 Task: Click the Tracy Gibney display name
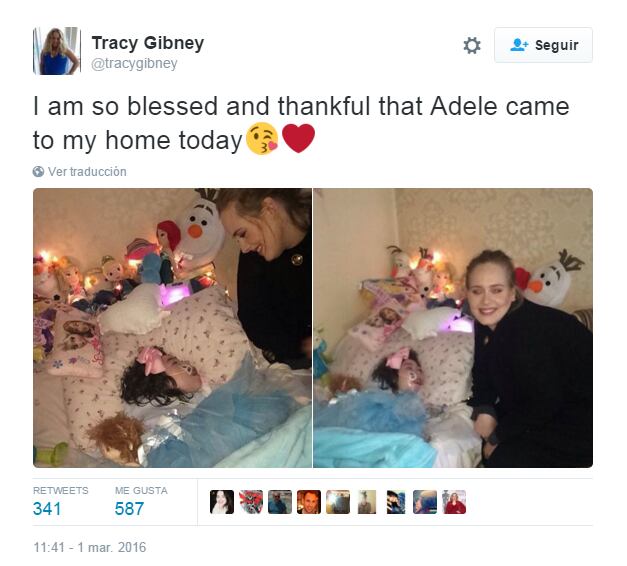coord(148,43)
